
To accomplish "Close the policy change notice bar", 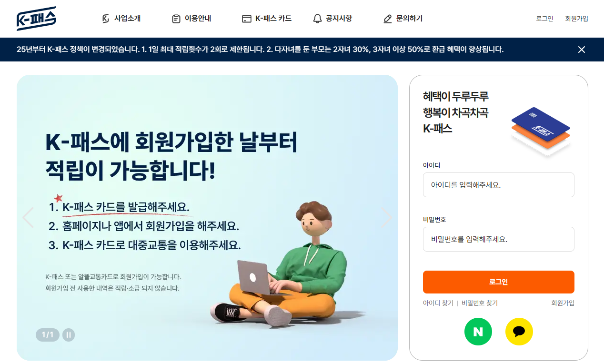I will (x=581, y=50).
